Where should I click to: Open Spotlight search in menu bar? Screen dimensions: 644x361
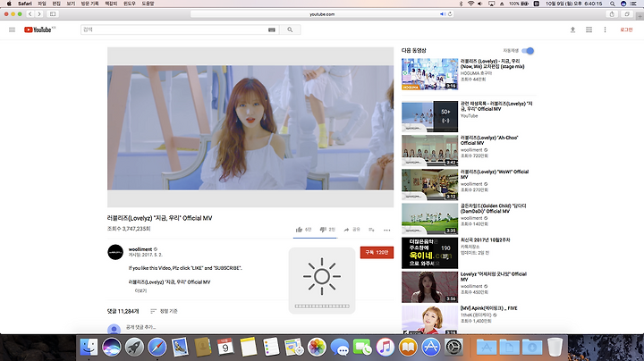[613, 4]
